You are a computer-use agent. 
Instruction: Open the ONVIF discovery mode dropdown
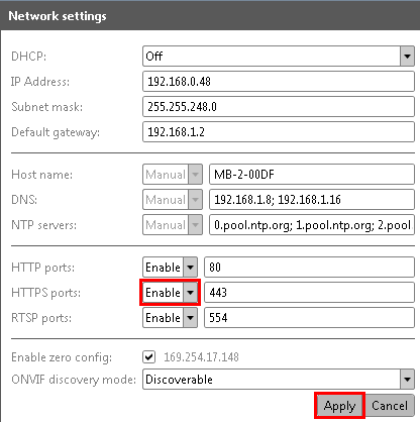278,379
